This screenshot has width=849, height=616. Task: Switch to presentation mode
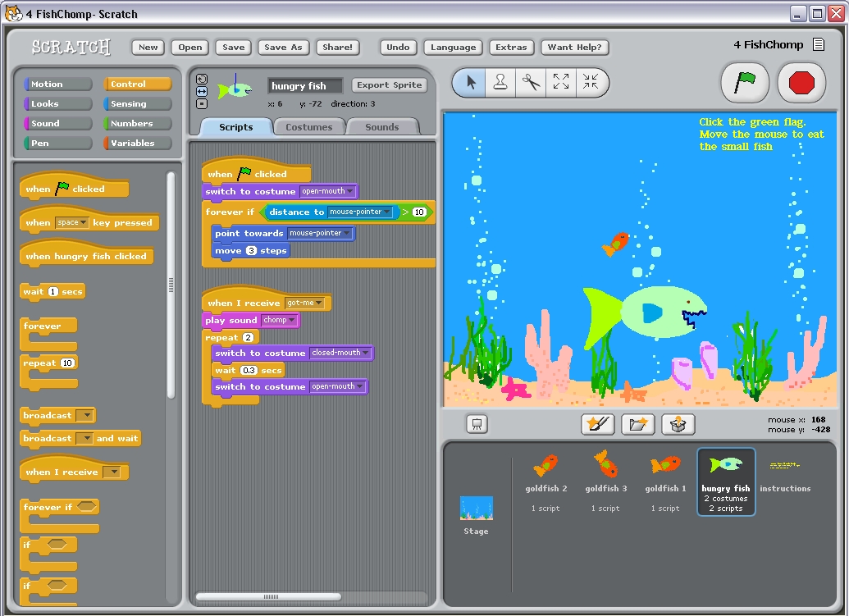(x=476, y=424)
